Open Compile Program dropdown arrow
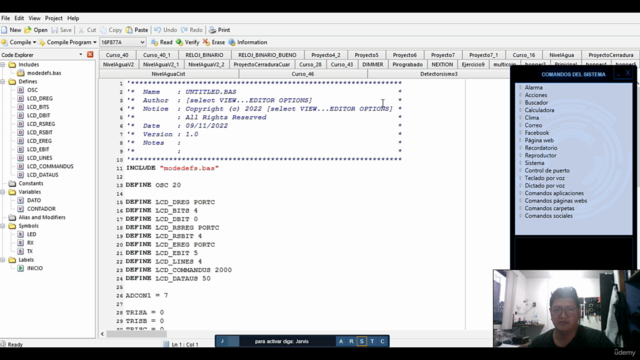 coord(95,42)
